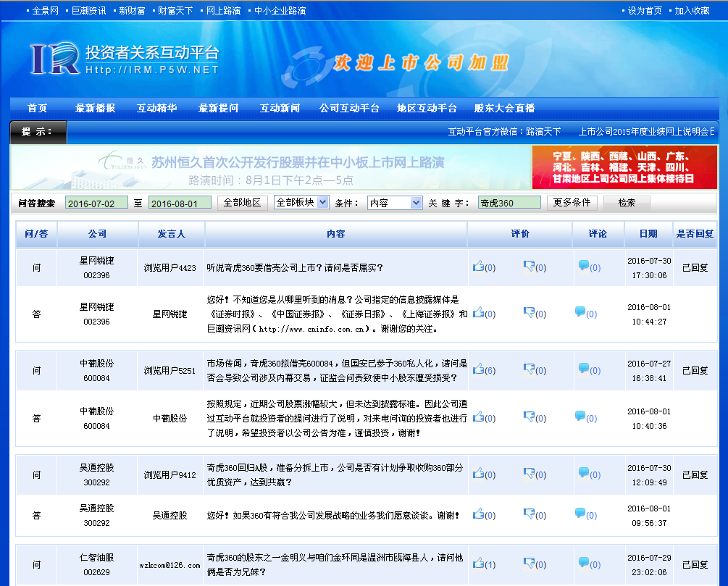Screen dimensions: 728x586
Task: Click the IR platform logo
Action: point(55,59)
